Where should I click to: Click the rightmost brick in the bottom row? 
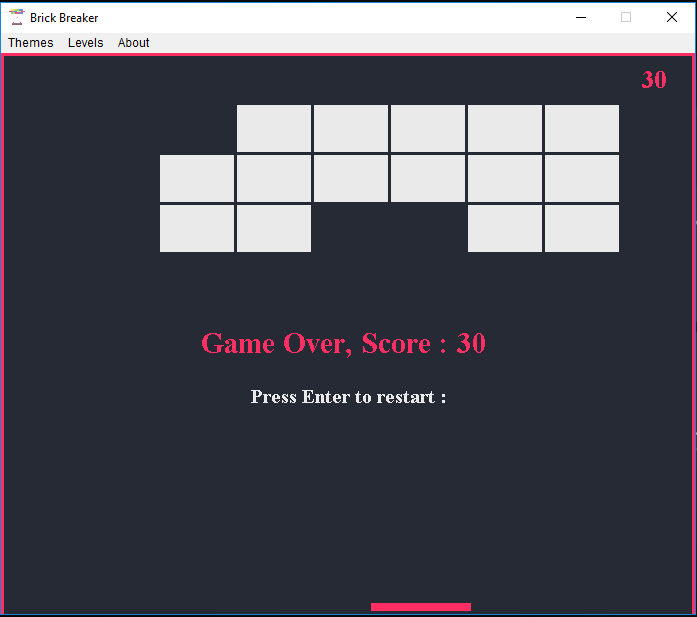(x=582, y=228)
